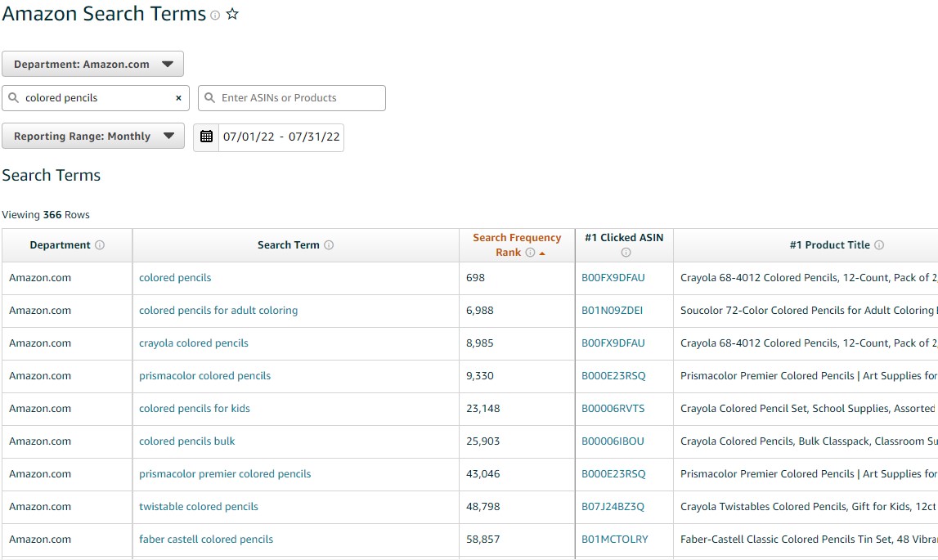This screenshot has width=938, height=560.
Task: Open the 'colored pencils' search term link
Action: click(175, 278)
